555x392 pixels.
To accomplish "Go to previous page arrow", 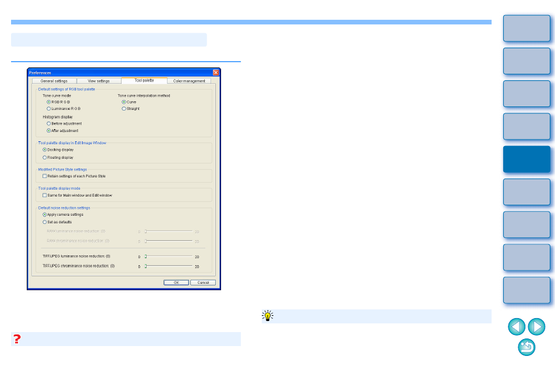I will [517, 326].
